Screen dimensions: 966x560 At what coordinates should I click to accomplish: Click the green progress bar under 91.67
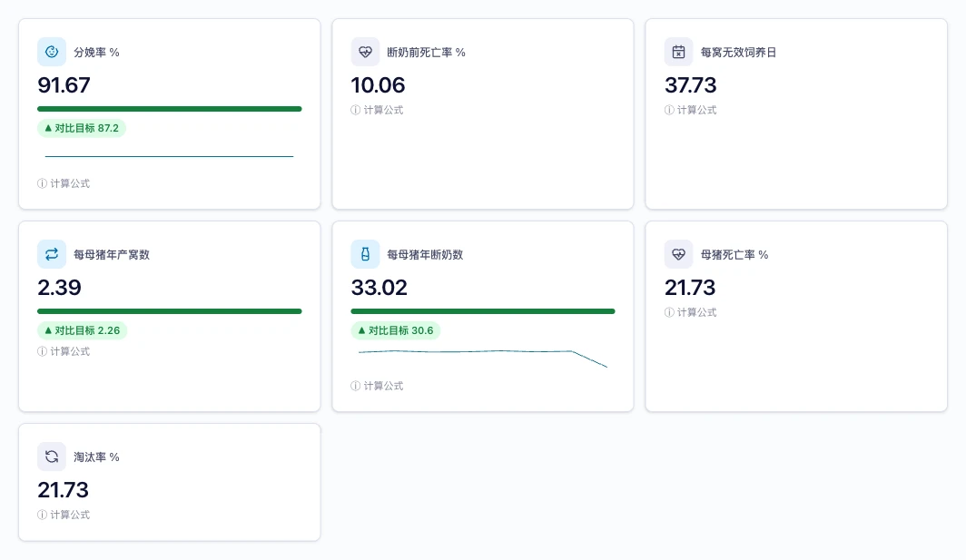tap(170, 109)
